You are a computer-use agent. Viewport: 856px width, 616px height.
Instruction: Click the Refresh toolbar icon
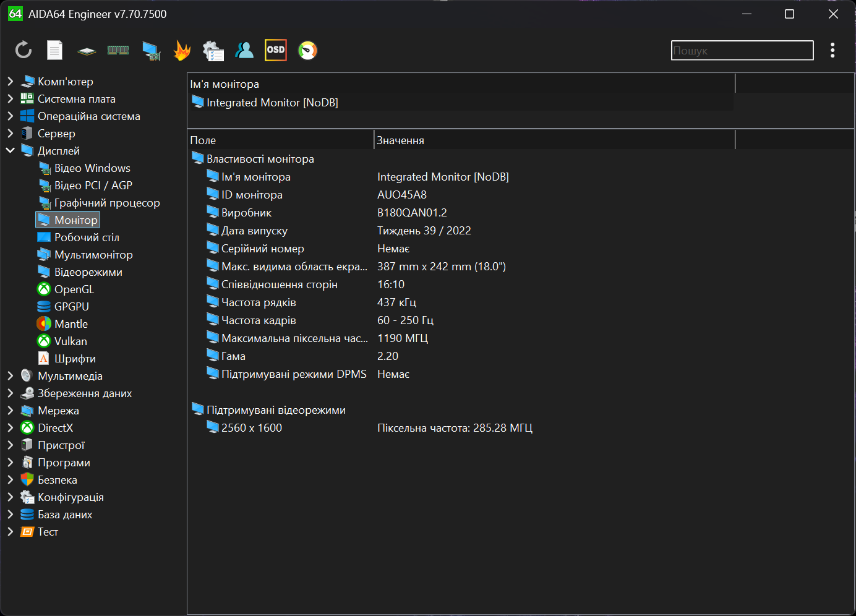pyautogui.click(x=24, y=50)
